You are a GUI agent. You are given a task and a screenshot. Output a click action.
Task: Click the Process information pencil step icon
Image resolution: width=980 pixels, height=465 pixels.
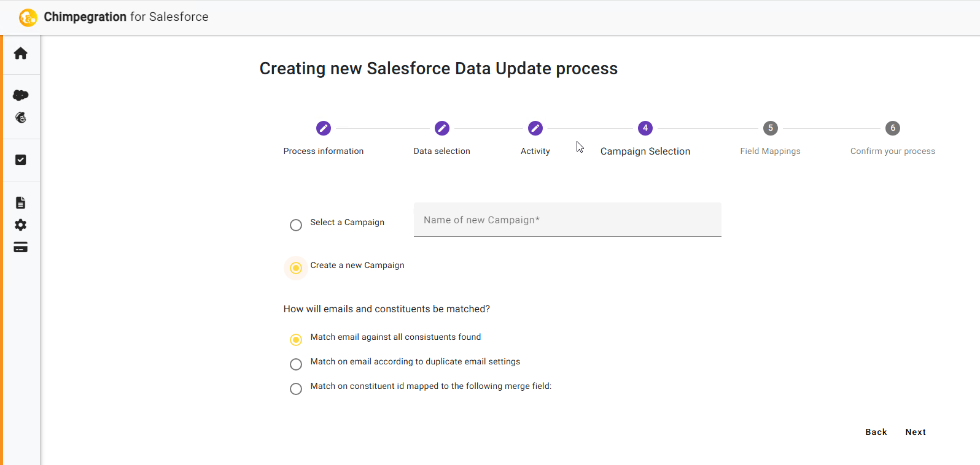324,128
